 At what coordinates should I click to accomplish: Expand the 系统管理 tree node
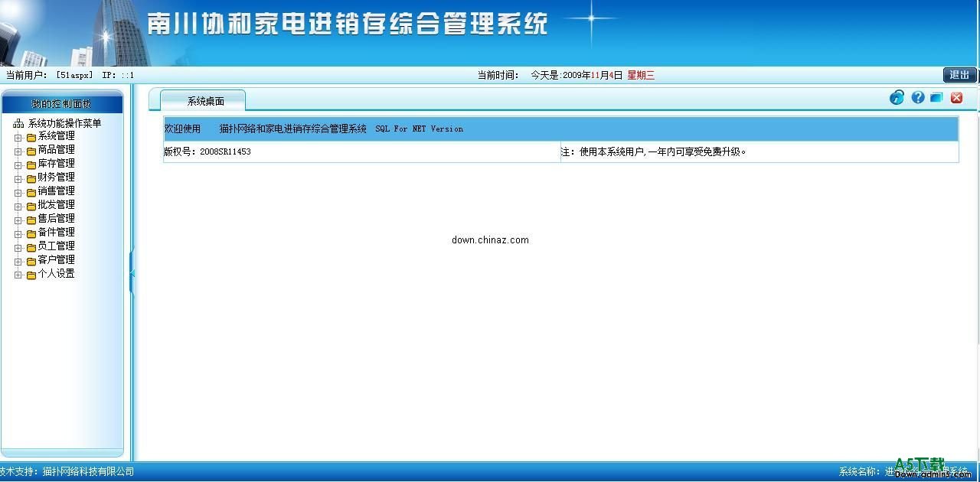coord(18,135)
